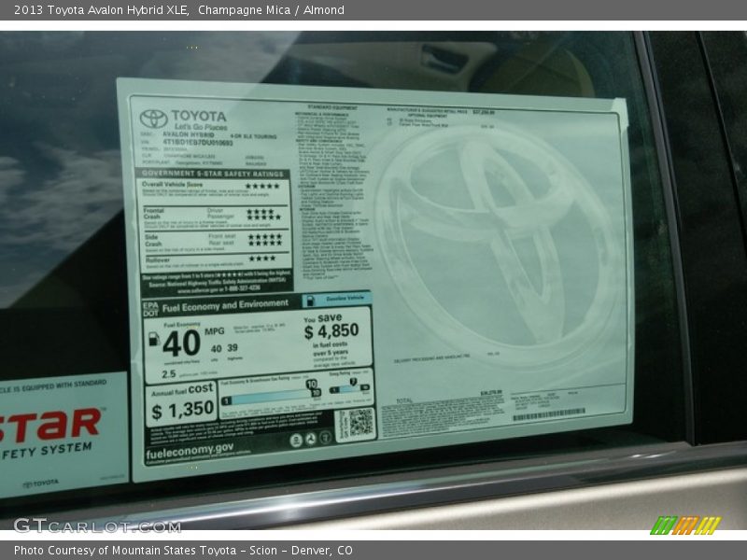Click the recycling arrows icon near the QR code
The image size is (747, 560).
pyautogui.click(x=310, y=439)
